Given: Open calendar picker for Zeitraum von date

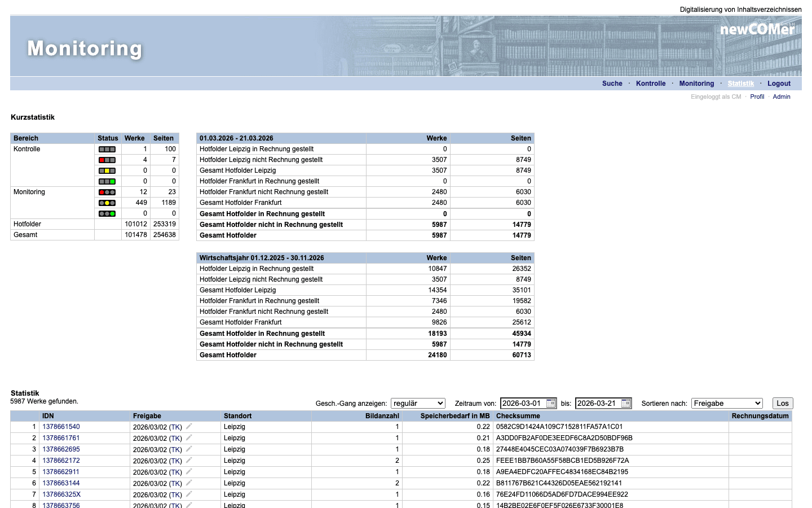Looking at the screenshot, I should click(x=551, y=404).
